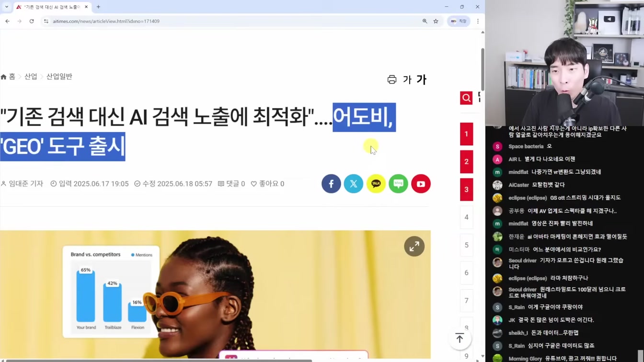Click edited date 수정 2025.06.18 05:57

click(173, 184)
